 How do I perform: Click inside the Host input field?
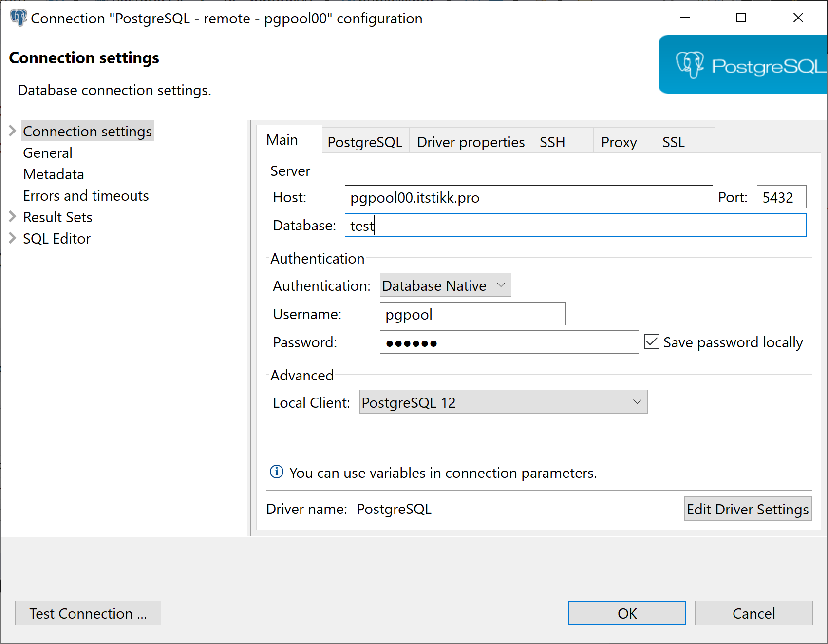tap(528, 197)
